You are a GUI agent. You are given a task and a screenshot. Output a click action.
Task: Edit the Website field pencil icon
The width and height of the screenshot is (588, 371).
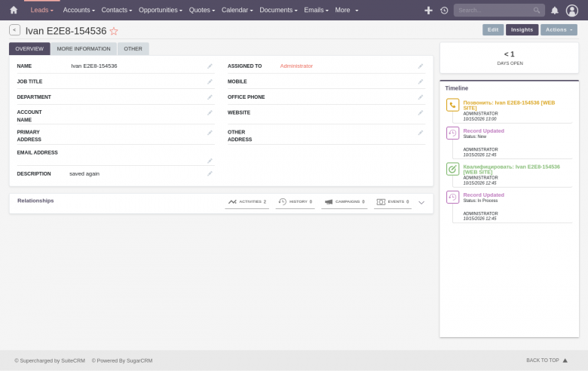click(421, 112)
